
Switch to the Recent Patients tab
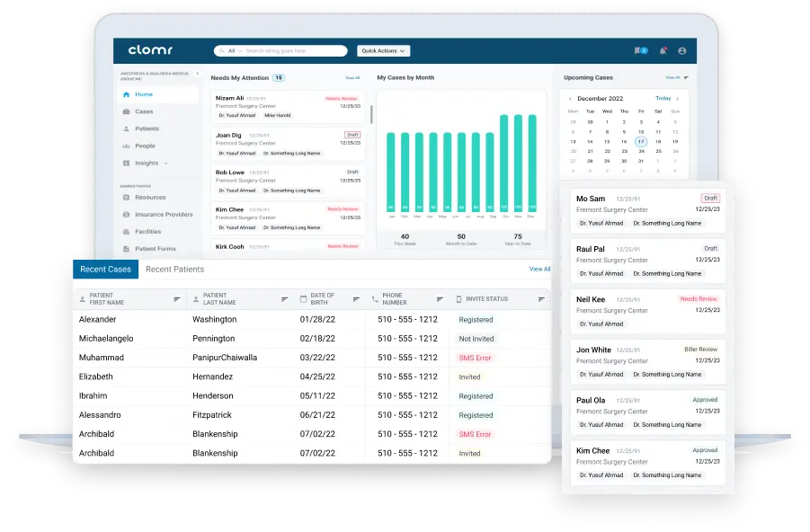174,270
